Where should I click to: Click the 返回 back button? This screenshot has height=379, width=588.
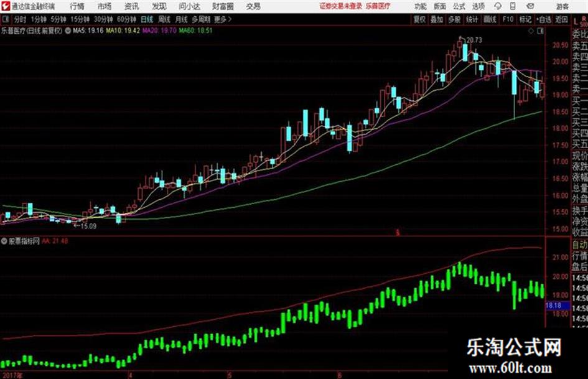[x=561, y=19]
